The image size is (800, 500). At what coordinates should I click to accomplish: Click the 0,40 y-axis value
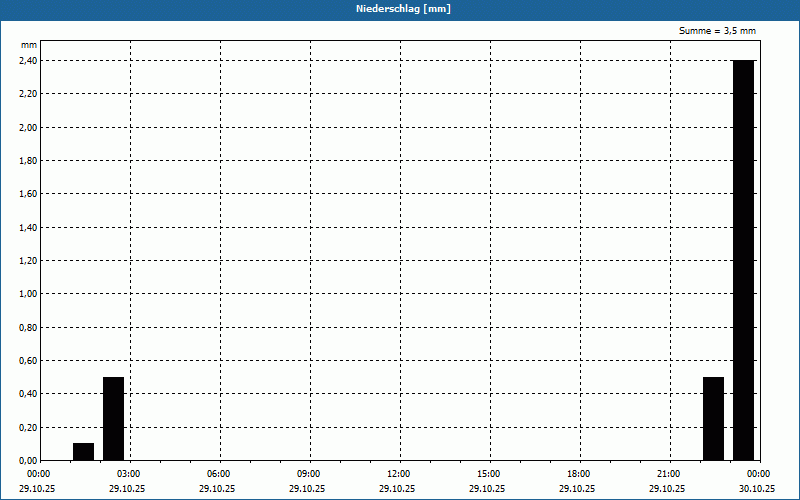click(28, 394)
